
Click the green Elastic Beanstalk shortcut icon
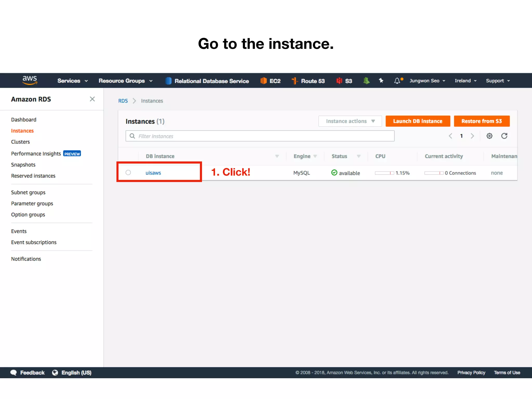pyautogui.click(x=366, y=81)
